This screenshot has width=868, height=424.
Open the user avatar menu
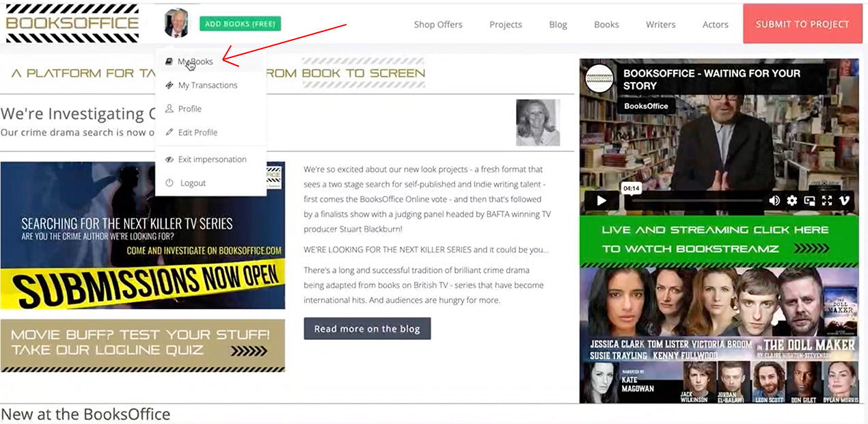pyautogui.click(x=176, y=23)
